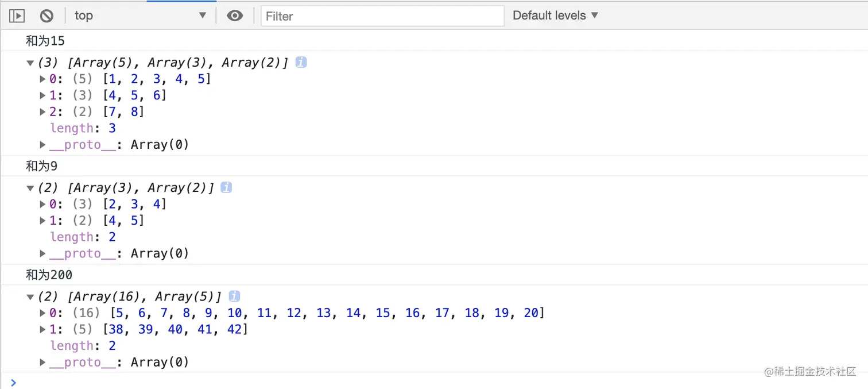Toggle the console sidebar panel icon
868x389 pixels.
point(17,16)
